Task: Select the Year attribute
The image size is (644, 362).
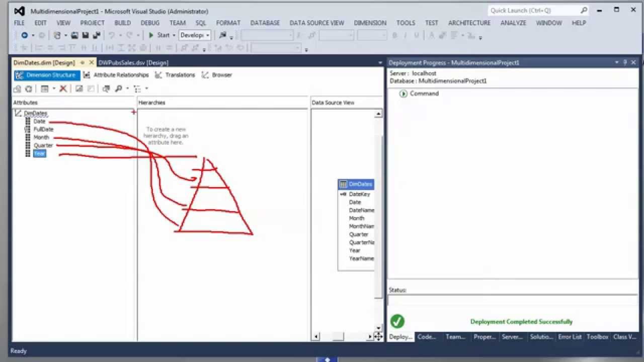Action: pyautogui.click(x=40, y=153)
